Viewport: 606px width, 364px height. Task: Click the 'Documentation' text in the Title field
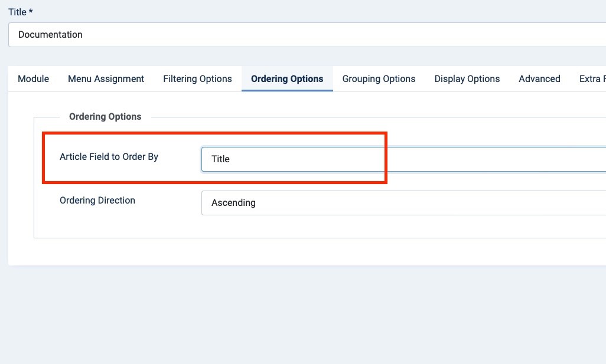tap(50, 35)
